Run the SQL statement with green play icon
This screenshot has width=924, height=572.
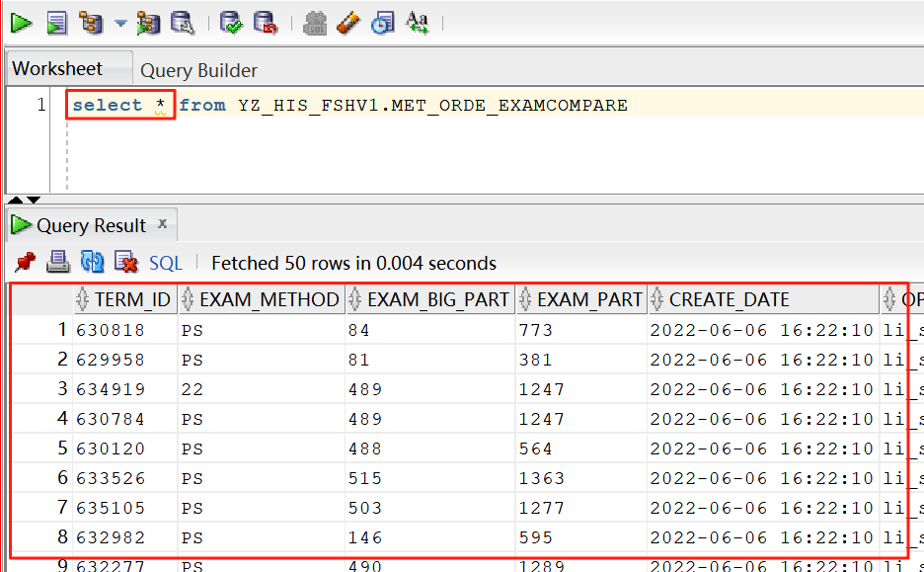[21, 22]
